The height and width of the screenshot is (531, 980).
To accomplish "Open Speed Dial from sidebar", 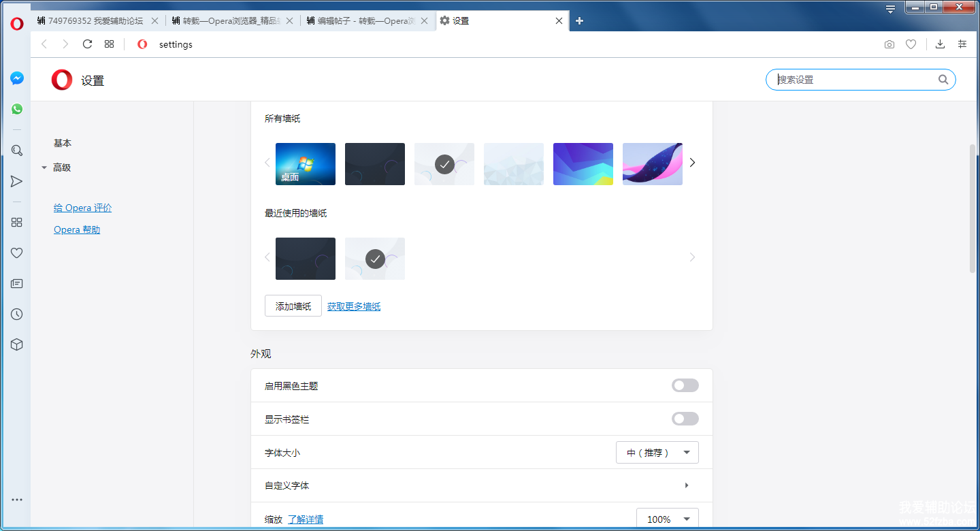I will pos(17,222).
